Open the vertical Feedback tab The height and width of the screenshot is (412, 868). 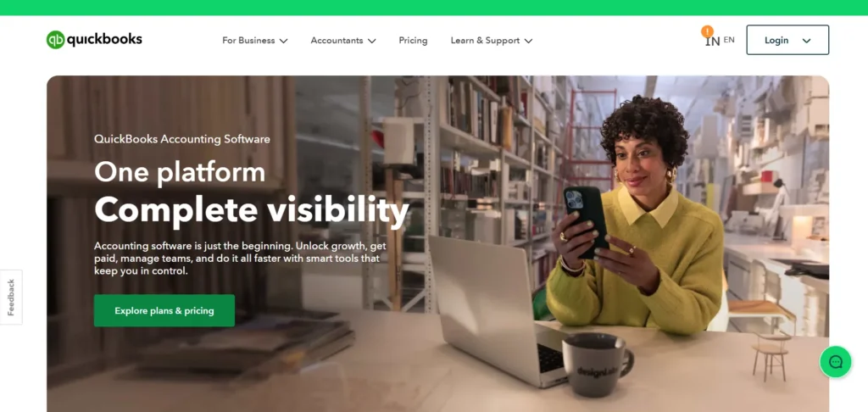click(11, 298)
